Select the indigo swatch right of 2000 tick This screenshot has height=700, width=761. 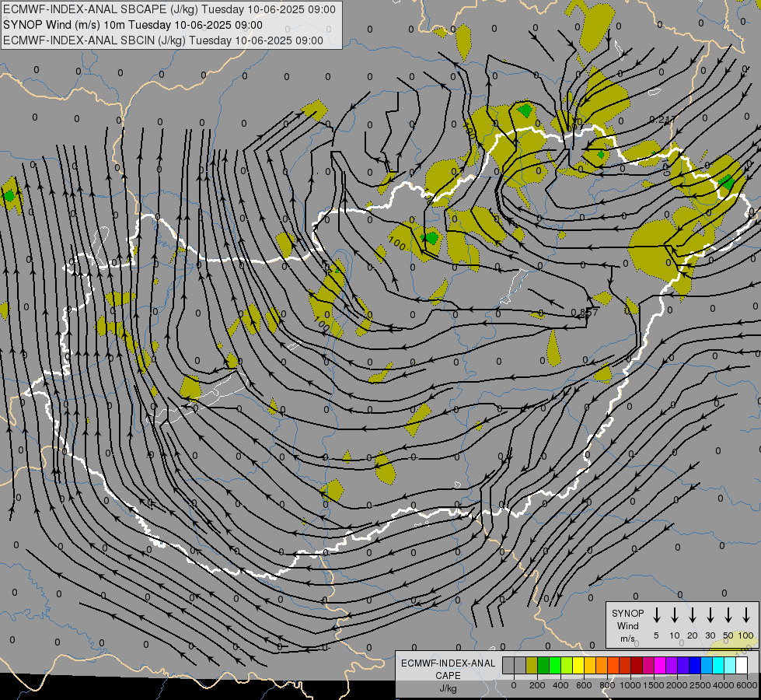(x=683, y=665)
